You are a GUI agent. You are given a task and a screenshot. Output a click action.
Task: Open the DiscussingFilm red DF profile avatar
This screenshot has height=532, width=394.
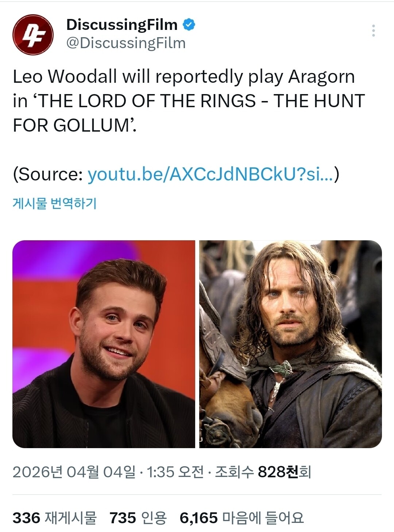point(33,35)
